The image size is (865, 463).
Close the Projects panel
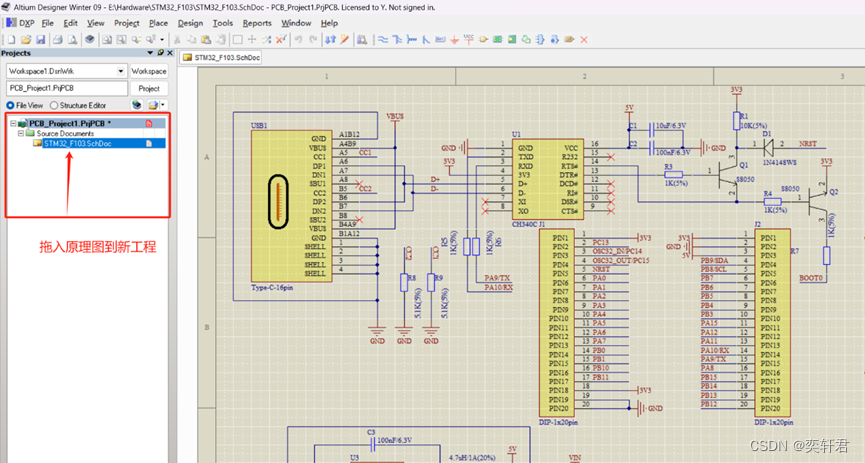pyautogui.click(x=170, y=53)
